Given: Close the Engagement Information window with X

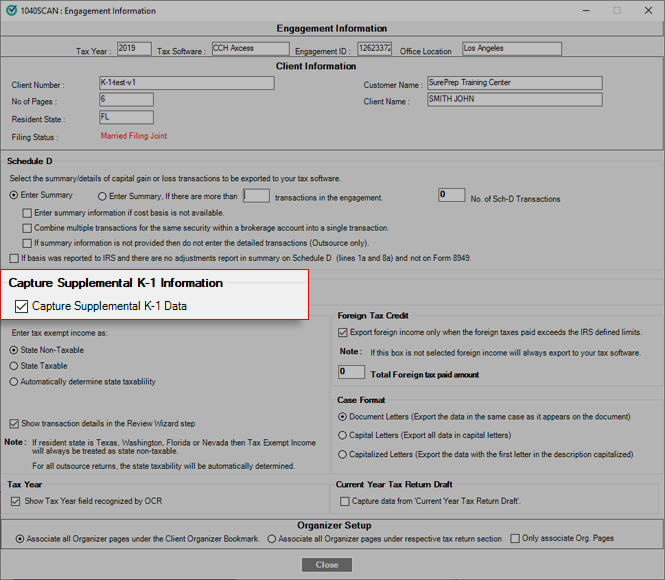Looking at the screenshot, I should coord(648,11).
